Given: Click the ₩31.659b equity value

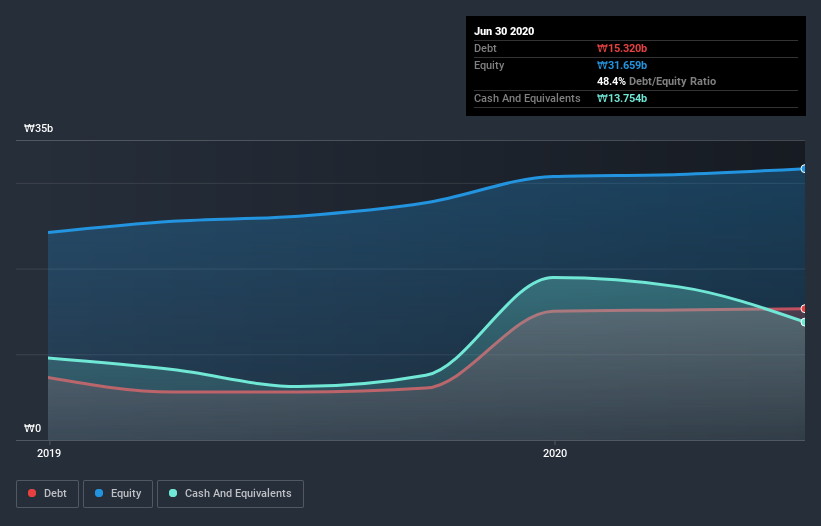Looking at the screenshot, I should tap(622, 65).
